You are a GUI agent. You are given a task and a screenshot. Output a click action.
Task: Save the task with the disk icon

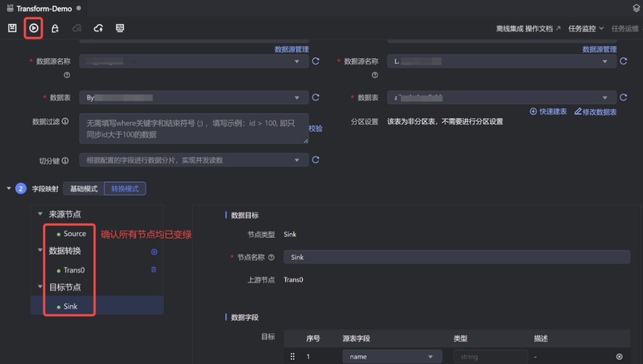(12, 28)
